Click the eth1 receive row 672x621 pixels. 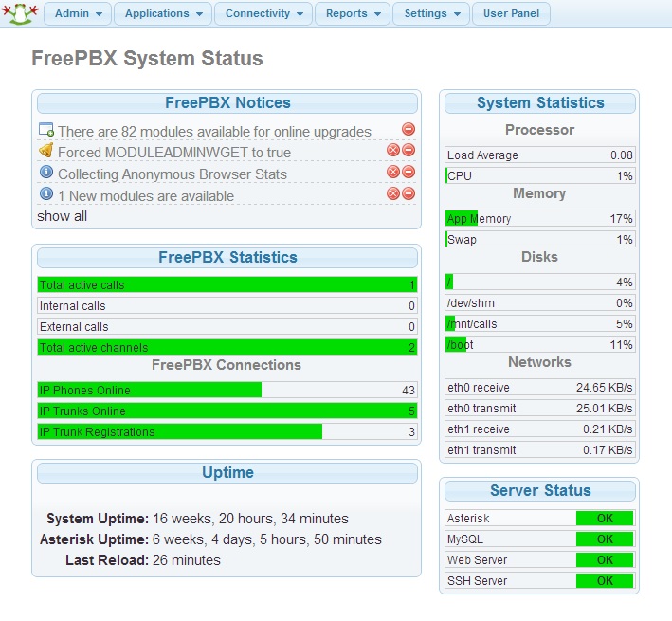pos(540,429)
